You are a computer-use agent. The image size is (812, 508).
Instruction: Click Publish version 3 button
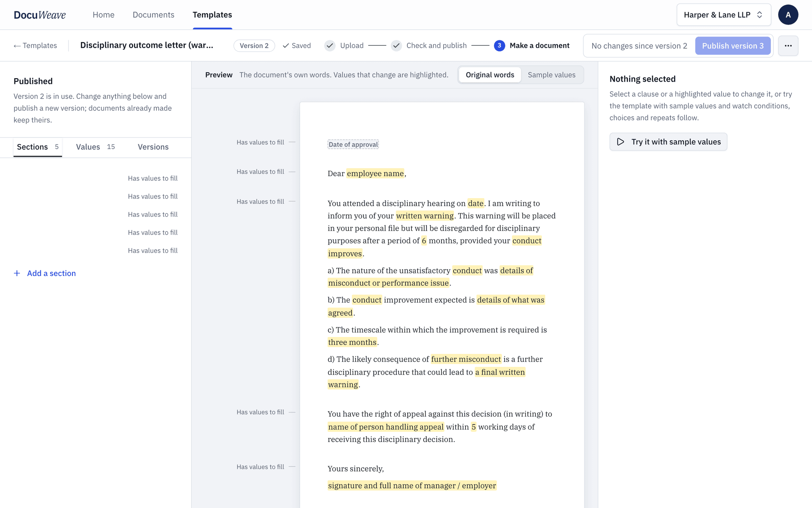point(733,46)
